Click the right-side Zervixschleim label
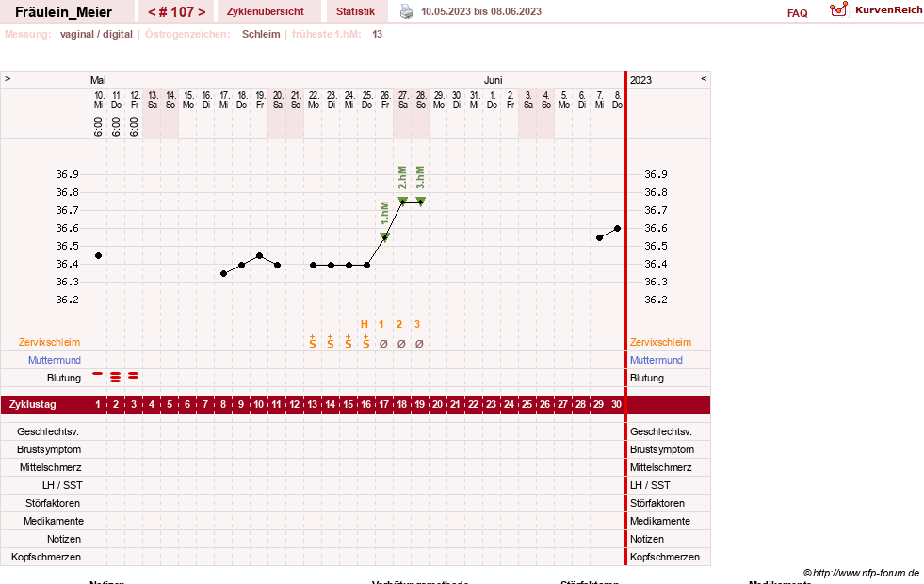 coord(660,342)
